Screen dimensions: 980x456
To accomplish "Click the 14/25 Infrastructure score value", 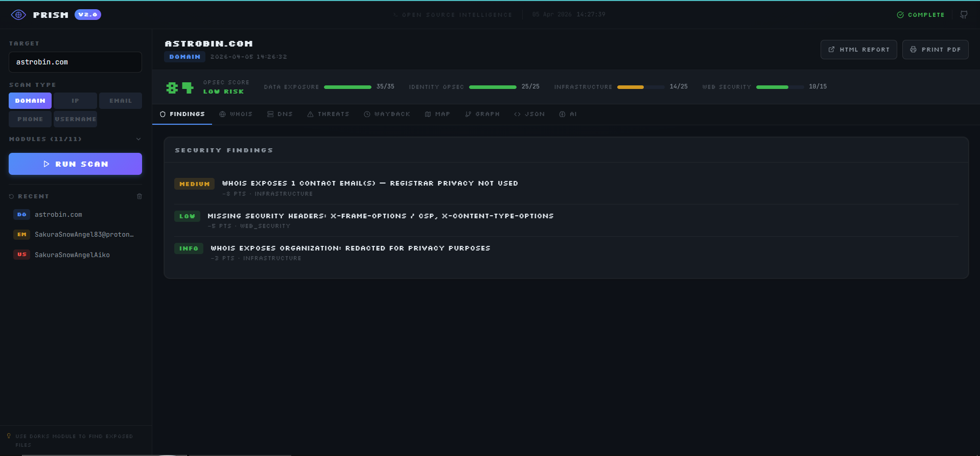I will [679, 87].
